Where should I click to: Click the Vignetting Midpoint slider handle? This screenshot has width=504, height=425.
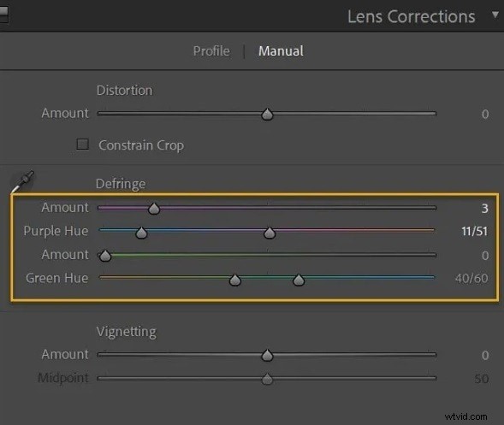267,379
